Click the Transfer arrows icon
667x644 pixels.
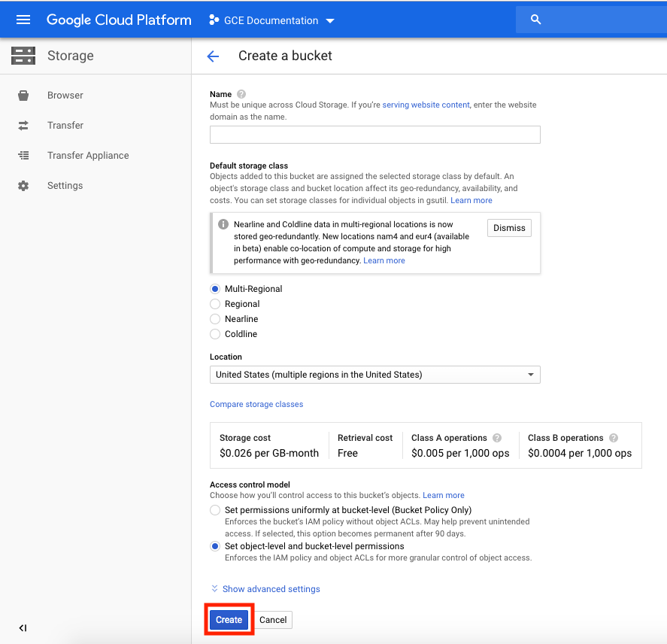pyautogui.click(x=23, y=126)
